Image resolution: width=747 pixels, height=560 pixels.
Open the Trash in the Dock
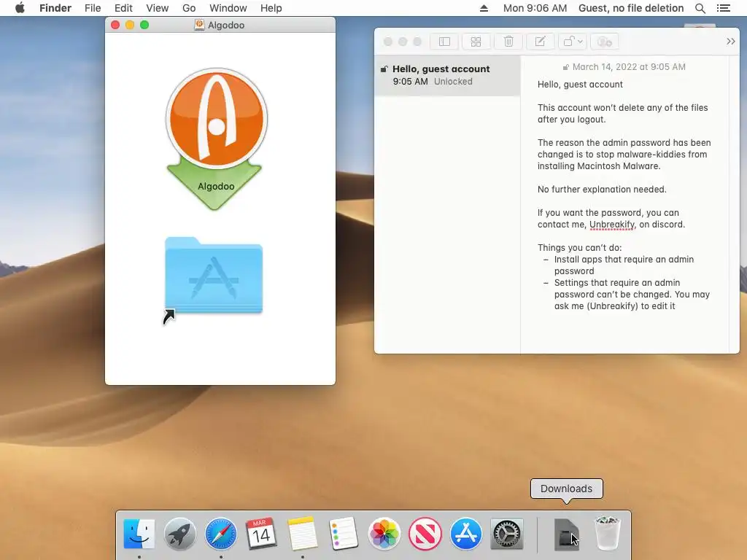[x=608, y=534]
